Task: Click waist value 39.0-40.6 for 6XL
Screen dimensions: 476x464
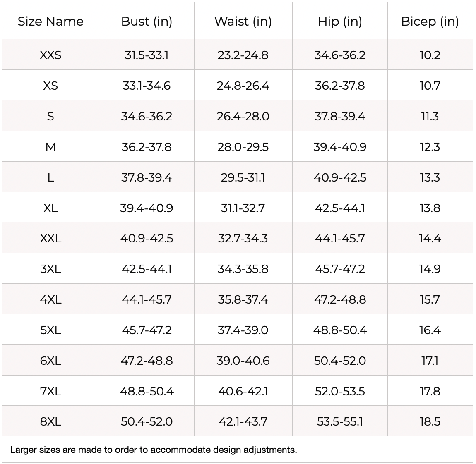Action: [243, 361]
